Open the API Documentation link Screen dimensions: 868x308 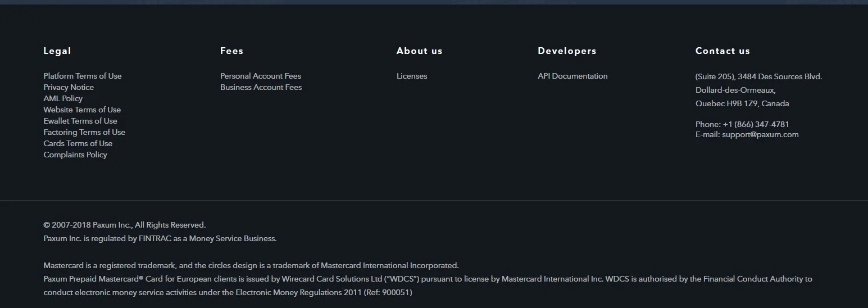click(572, 76)
